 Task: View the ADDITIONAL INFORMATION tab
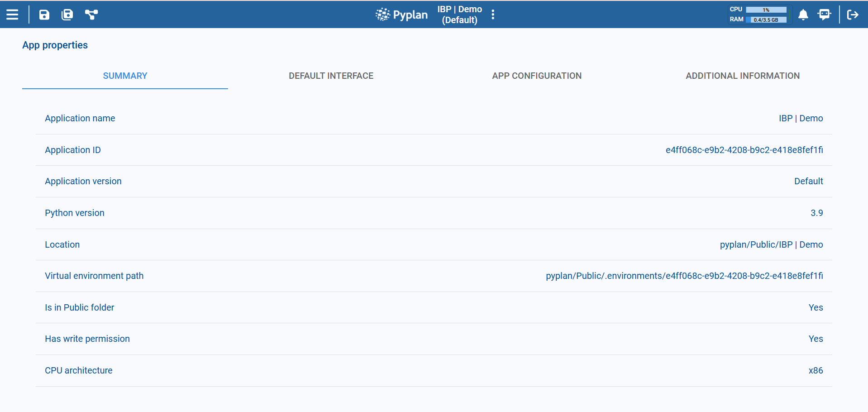[743, 76]
